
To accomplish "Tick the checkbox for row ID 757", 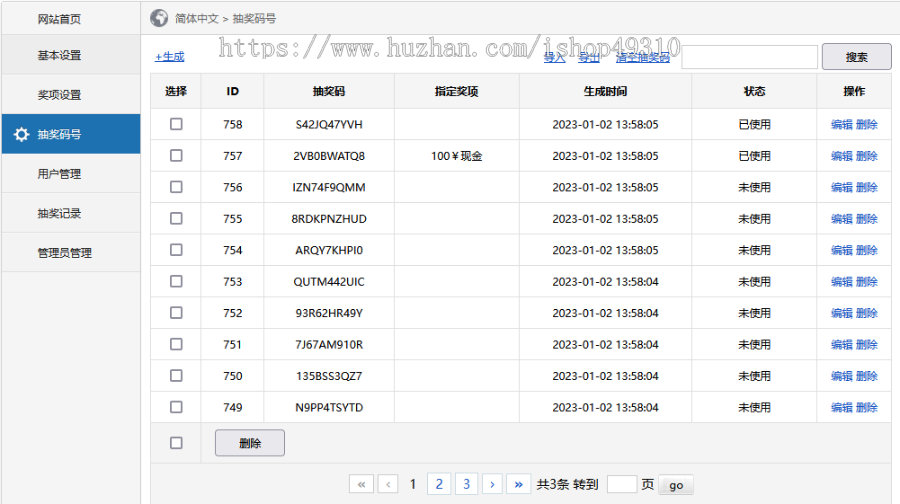I will 176,156.
